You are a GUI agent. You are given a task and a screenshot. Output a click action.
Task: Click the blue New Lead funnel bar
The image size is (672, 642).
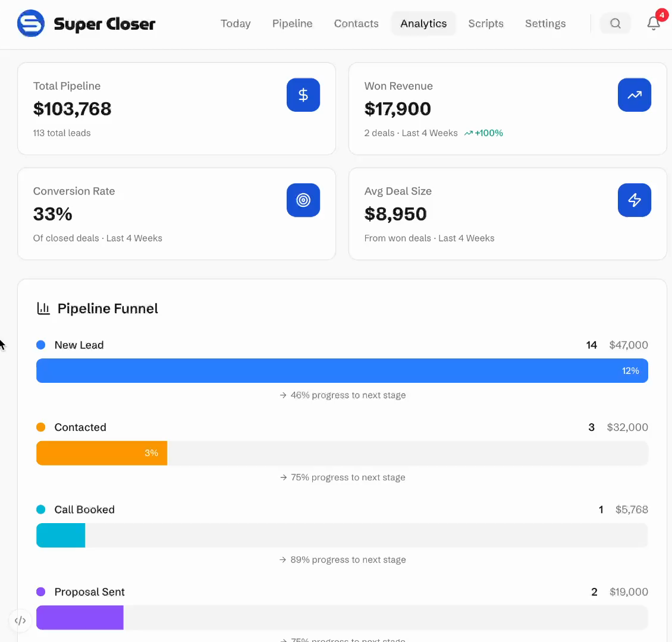pyautogui.click(x=342, y=370)
